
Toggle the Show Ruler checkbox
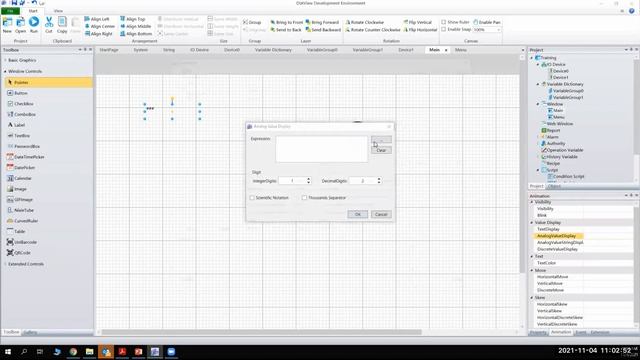coord(444,22)
